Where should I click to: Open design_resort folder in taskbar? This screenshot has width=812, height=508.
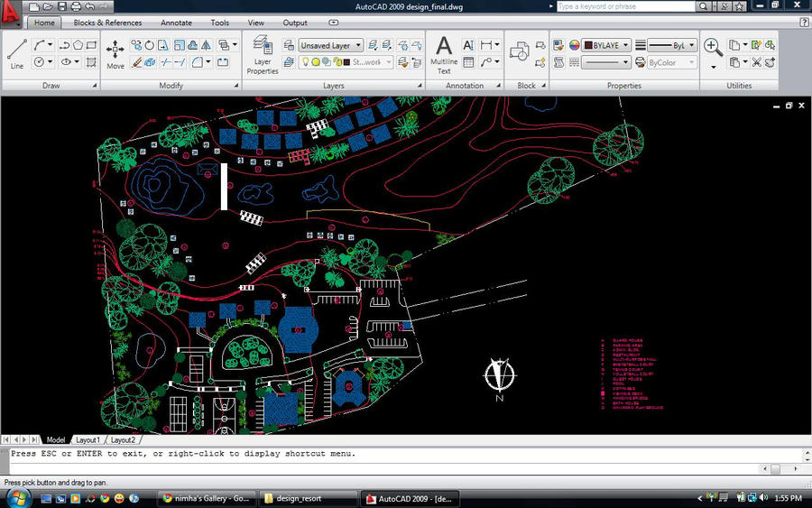[307, 499]
